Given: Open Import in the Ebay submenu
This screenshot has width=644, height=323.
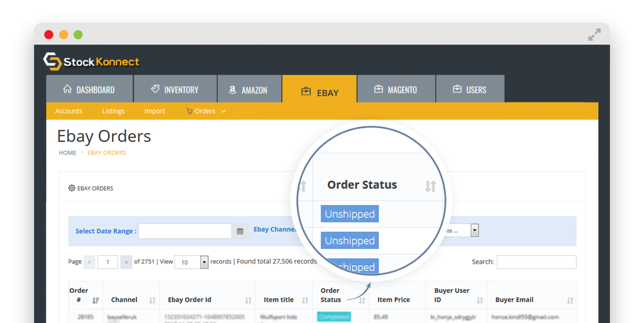Looking at the screenshot, I should tap(155, 111).
